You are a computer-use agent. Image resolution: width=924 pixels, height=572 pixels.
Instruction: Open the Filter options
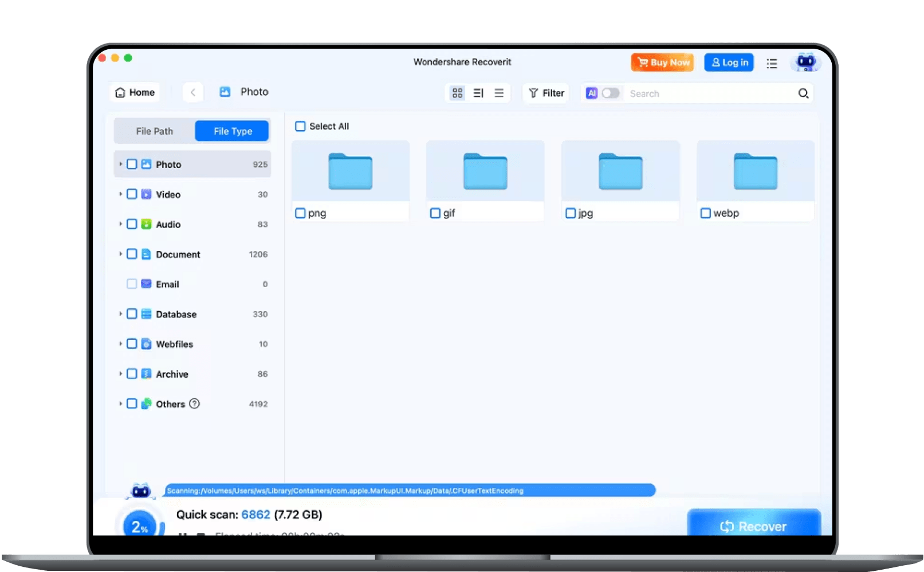546,93
